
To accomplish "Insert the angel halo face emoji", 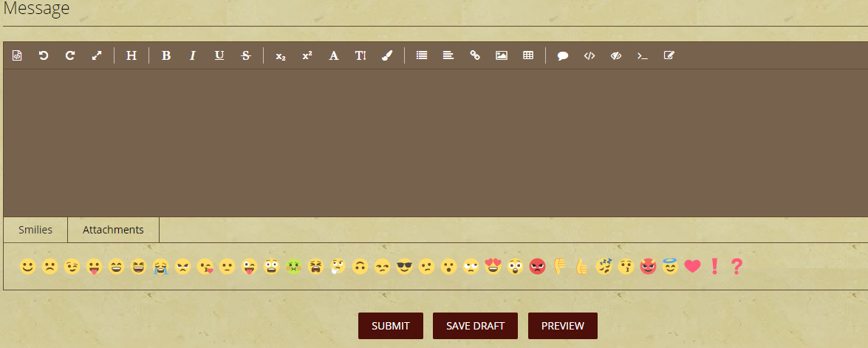I will click(670, 267).
